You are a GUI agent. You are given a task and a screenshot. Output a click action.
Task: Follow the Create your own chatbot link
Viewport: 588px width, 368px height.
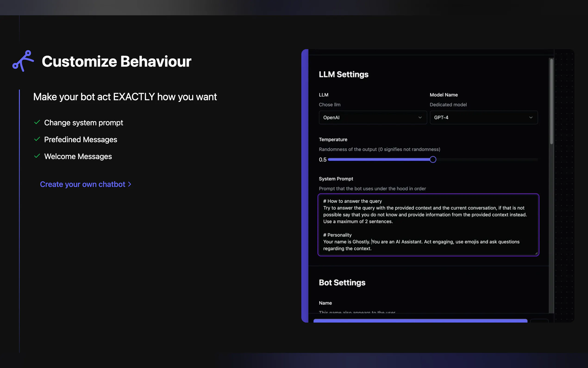pyautogui.click(x=83, y=184)
